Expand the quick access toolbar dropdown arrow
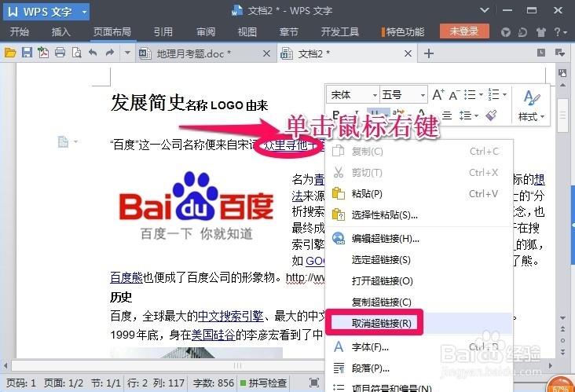This screenshot has width=575, height=392. (127, 53)
